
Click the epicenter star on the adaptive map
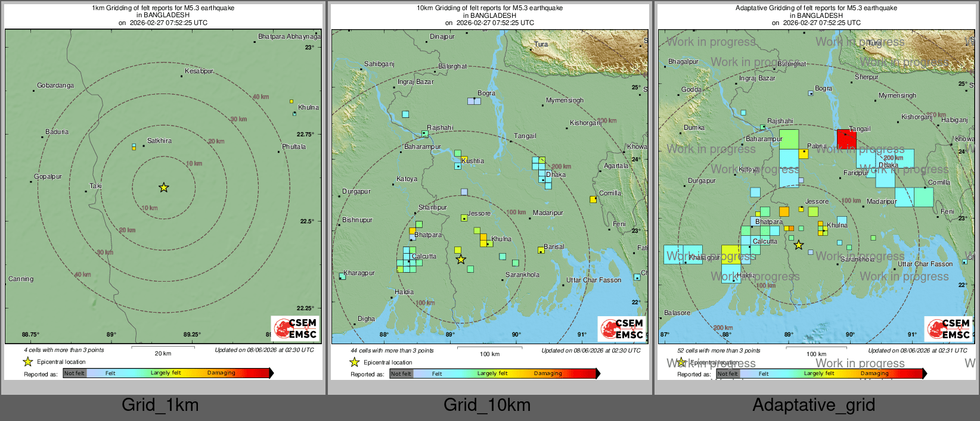tap(799, 245)
